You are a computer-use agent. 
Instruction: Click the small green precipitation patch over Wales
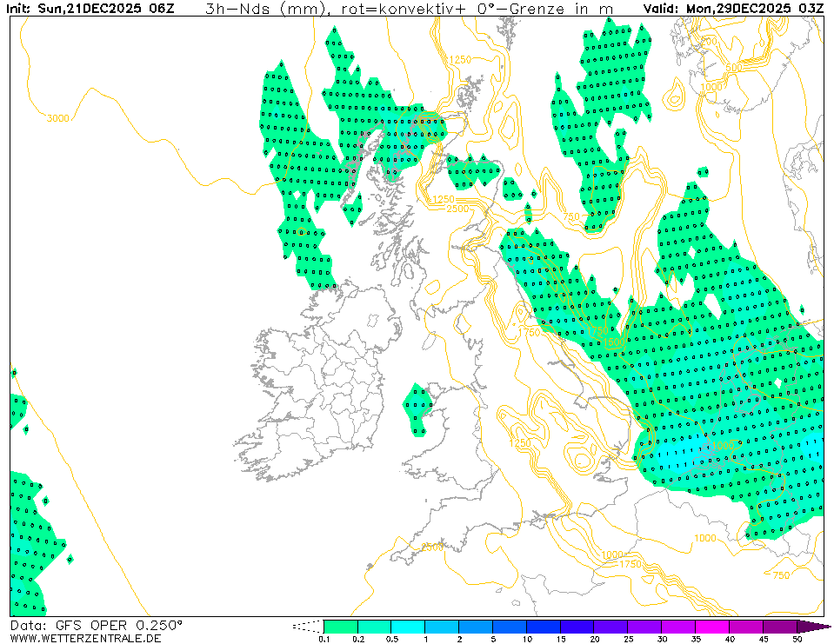419,408
